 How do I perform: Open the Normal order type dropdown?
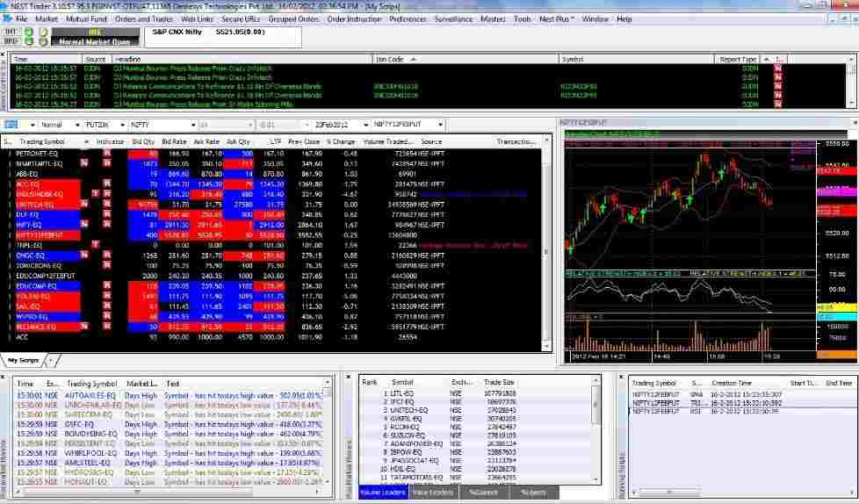(x=76, y=125)
